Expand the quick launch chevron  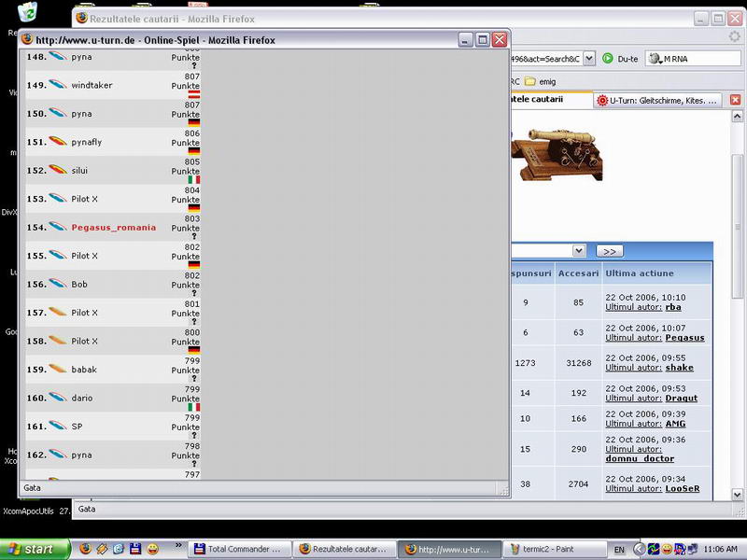tap(178, 545)
